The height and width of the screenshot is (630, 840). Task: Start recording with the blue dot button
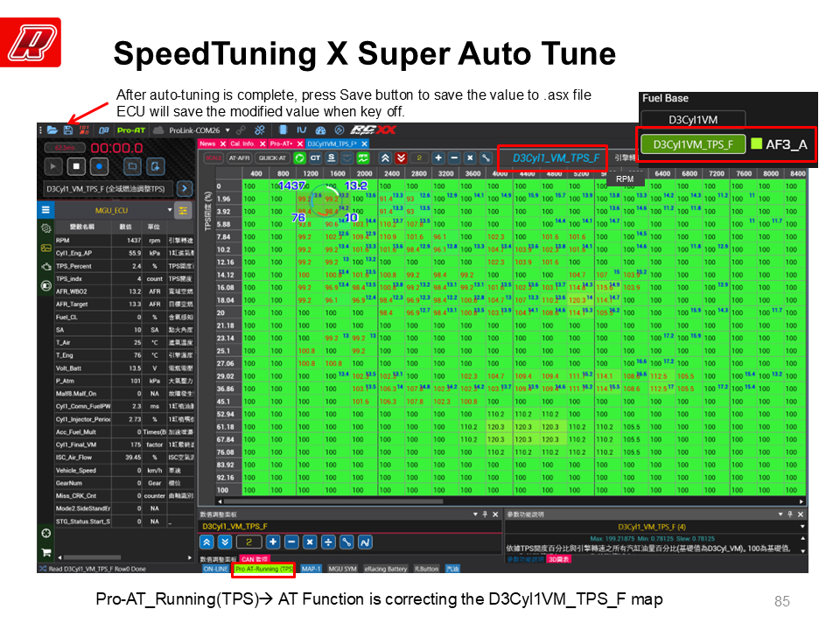coord(99,166)
